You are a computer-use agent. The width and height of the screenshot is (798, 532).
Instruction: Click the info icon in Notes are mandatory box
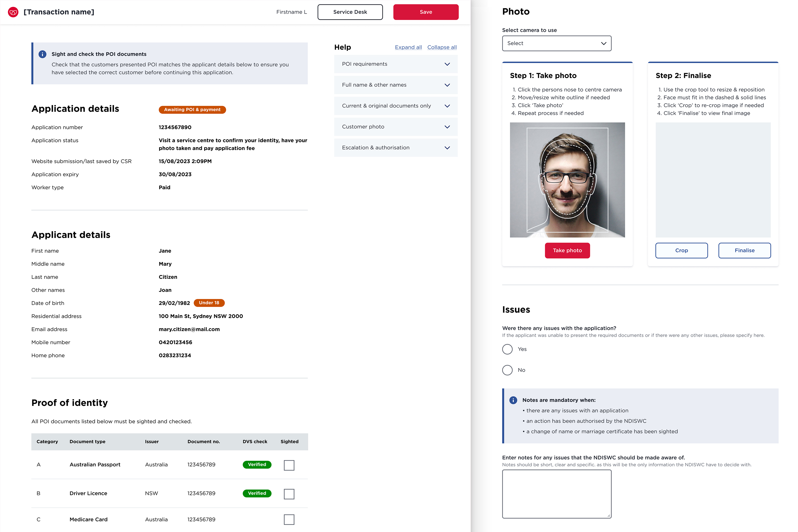pyautogui.click(x=513, y=400)
